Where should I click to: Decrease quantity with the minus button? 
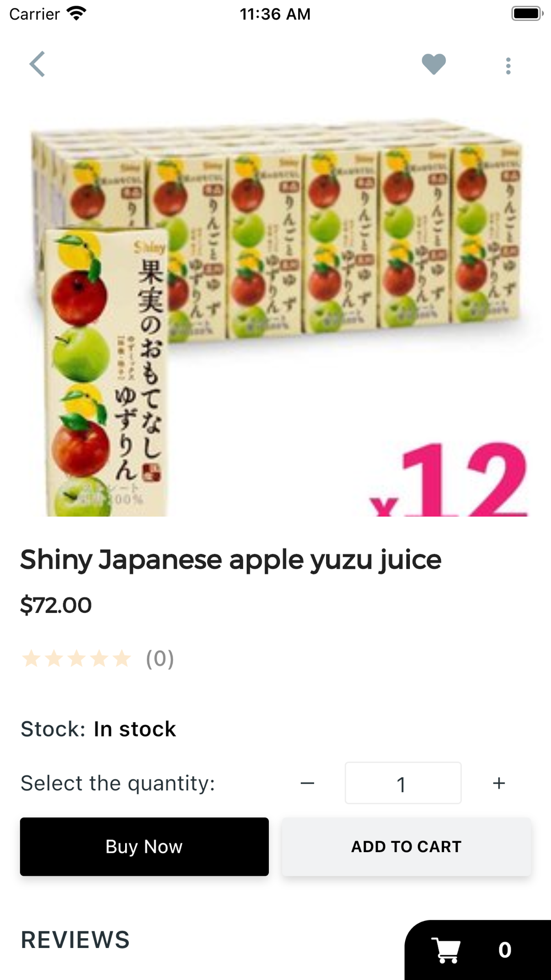coord(307,783)
